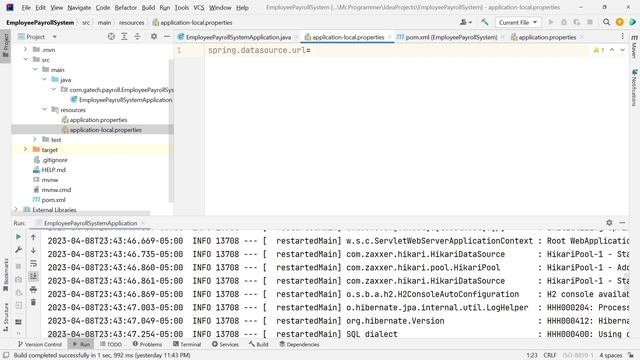Open the VCS menu
The image size is (640, 360).
pos(199,7)
